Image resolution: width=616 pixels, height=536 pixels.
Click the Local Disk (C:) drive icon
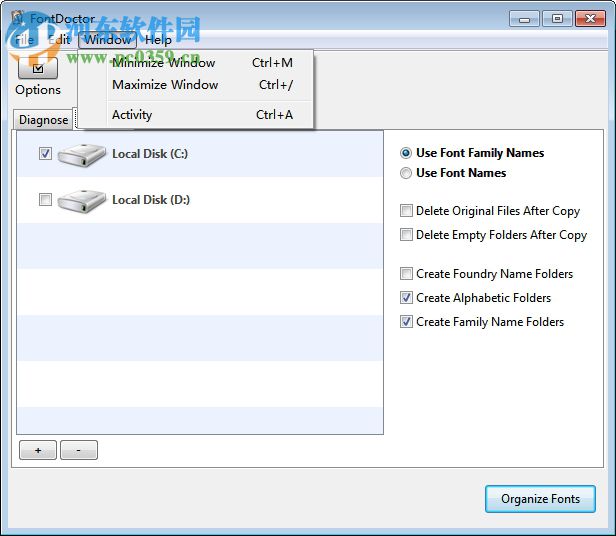coord(82,155)
